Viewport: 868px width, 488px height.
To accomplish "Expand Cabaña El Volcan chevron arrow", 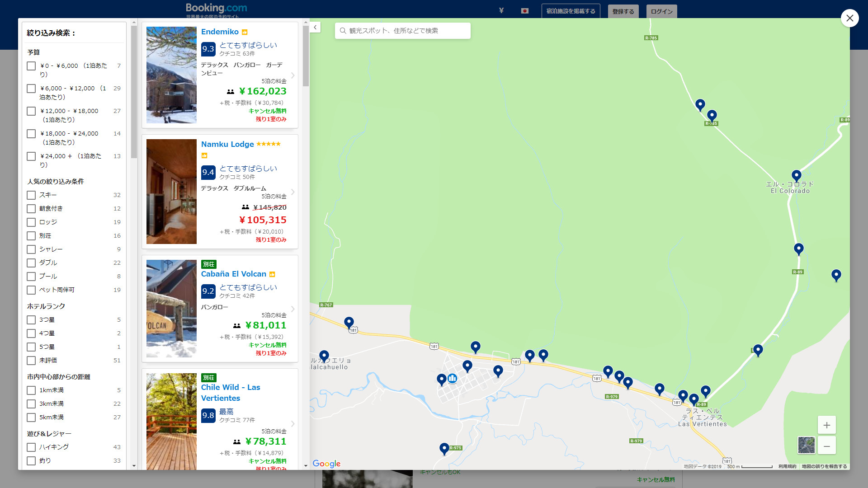I will pyautogui.click(x=292, y=309).
